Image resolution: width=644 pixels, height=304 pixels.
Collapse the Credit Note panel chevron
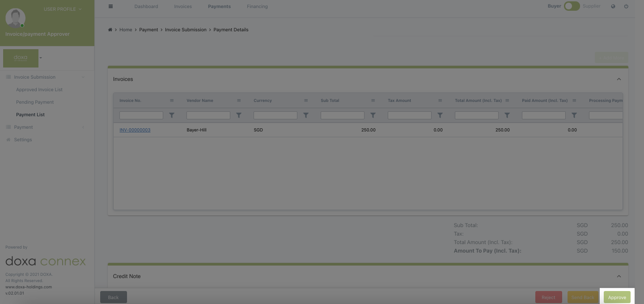click(619, 276)
